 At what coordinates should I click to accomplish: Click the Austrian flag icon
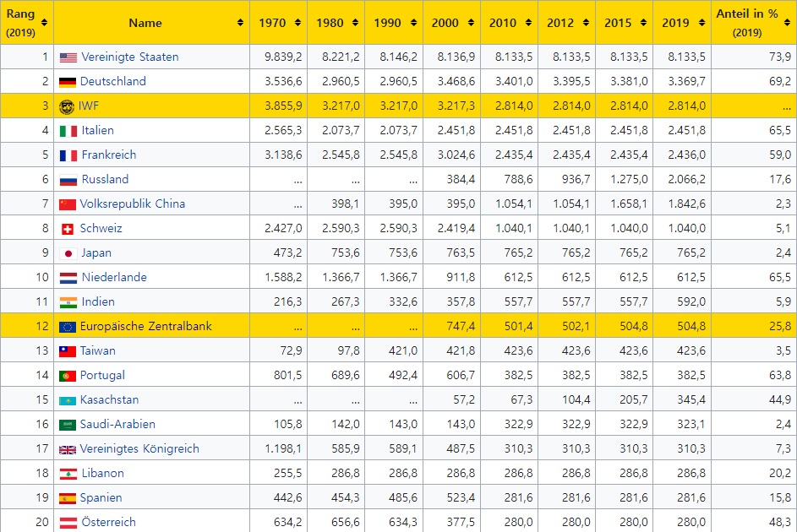click(x=68, y=523)
